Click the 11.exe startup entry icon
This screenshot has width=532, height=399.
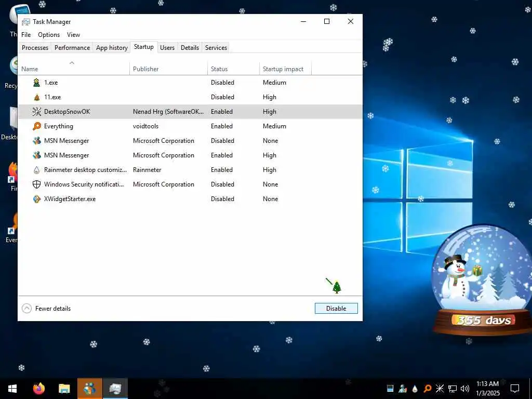[x=37, y=97]
